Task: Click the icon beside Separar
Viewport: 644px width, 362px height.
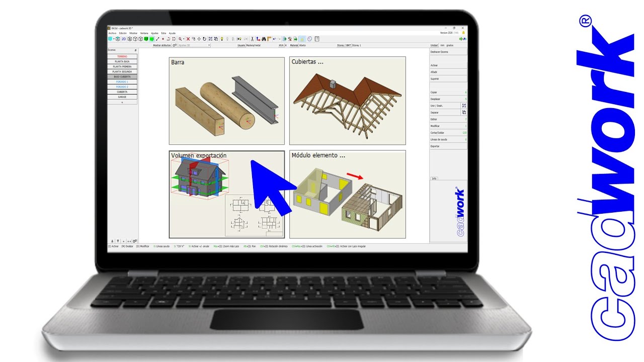Action: [464, 113]
